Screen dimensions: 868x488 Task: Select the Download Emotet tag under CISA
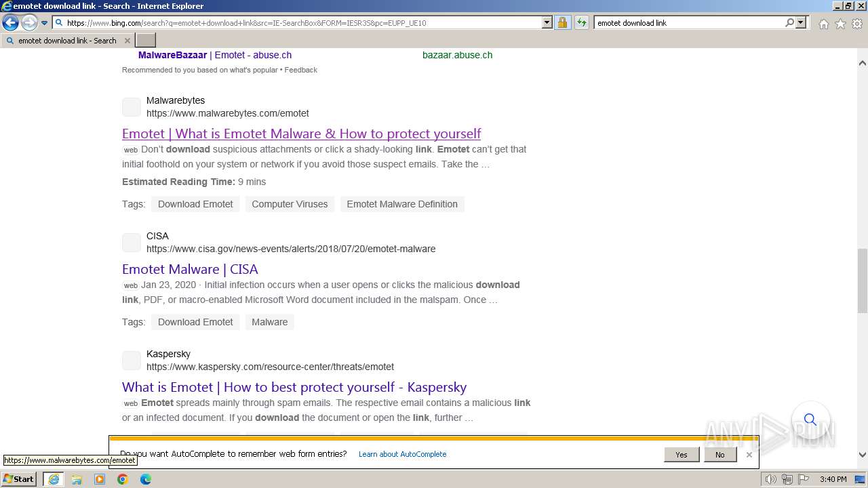point(195,322)
